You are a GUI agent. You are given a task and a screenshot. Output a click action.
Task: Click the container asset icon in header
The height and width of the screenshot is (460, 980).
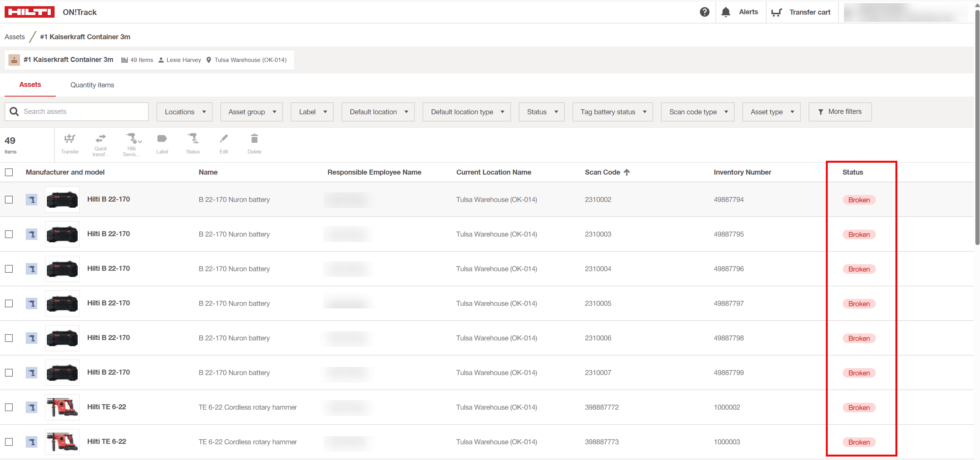point(14,60)
